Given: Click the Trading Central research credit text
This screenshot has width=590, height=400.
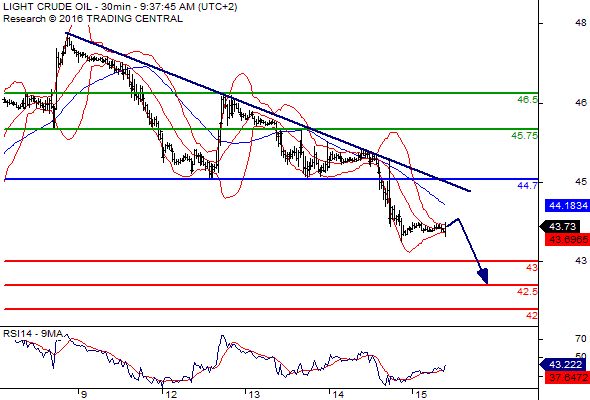Looking at the screenshot, I should [x=93, y=19].
